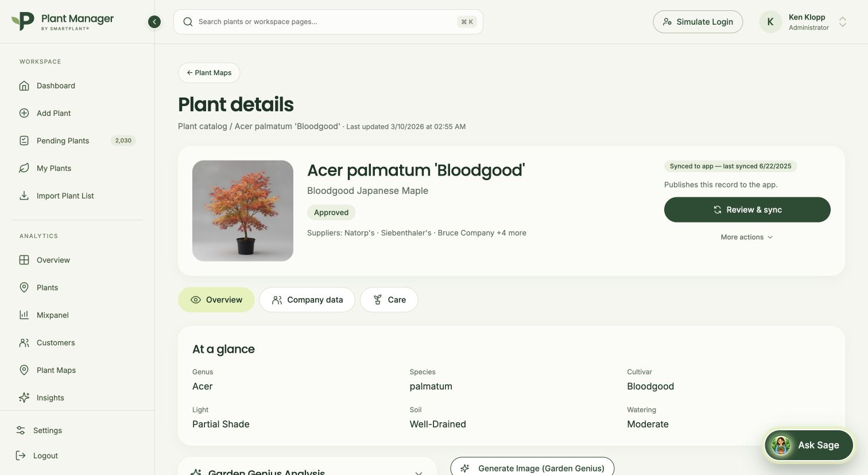The width and height of the screenshot is (868, 475).
Task: Open Insights sparkle icon
Action: 24,398
